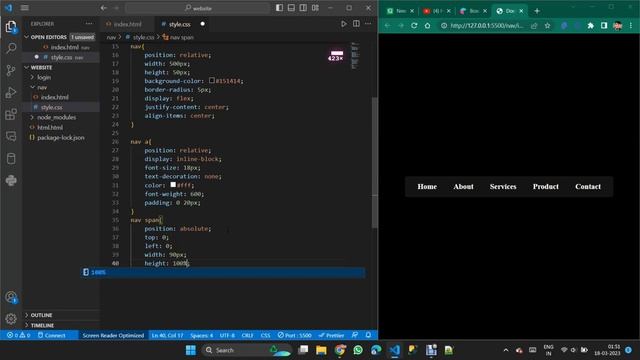Open Windows Start menu

click(191, 350)
